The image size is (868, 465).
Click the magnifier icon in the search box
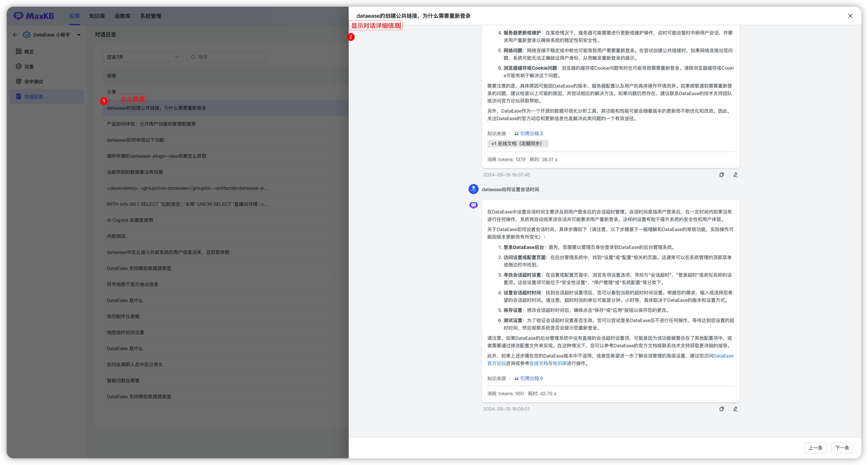(193, 57)
